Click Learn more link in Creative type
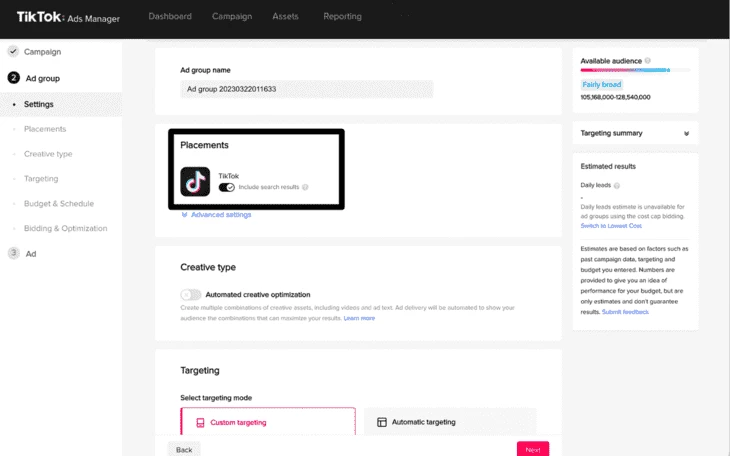The image size is (730, 456). [359, 318]
